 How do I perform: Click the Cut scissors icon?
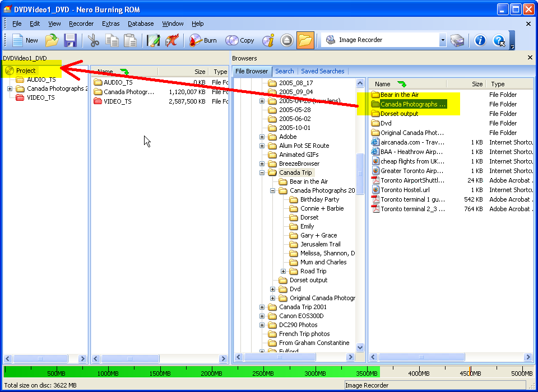coord(93,40)
